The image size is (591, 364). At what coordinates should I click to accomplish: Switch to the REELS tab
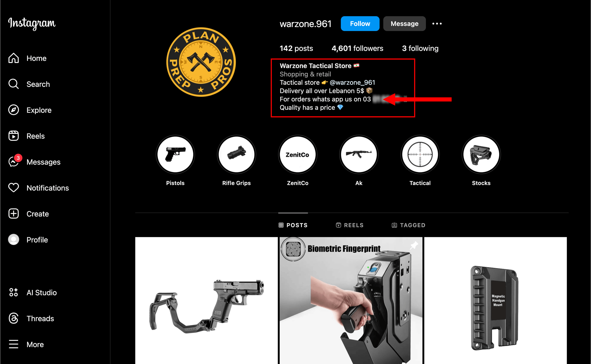point(350,225)
